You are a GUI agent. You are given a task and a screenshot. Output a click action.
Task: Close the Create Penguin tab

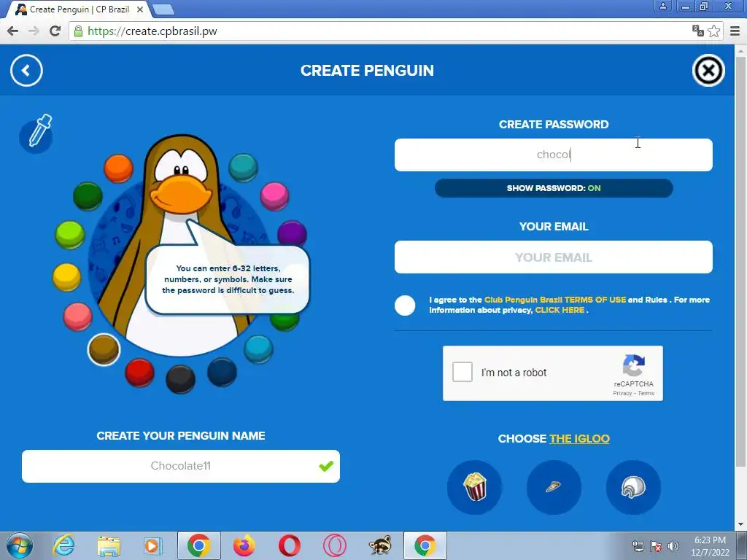[140, 9]
